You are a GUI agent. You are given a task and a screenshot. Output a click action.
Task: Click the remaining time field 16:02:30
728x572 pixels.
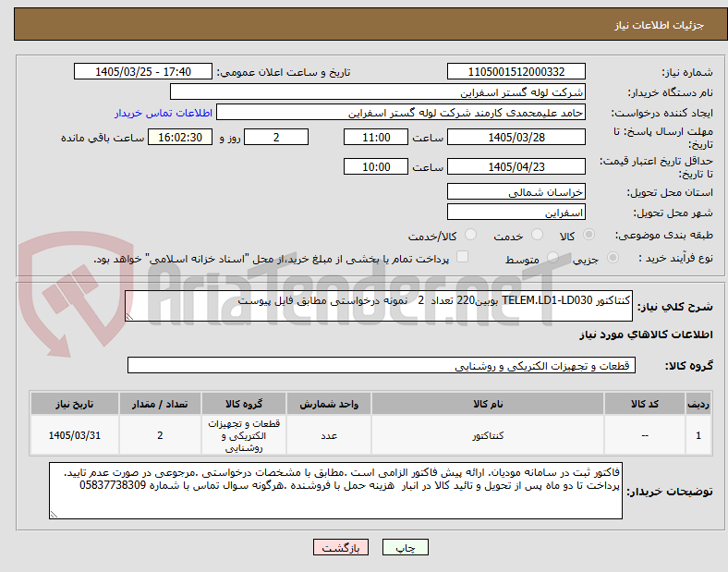[x=180, y=138]
